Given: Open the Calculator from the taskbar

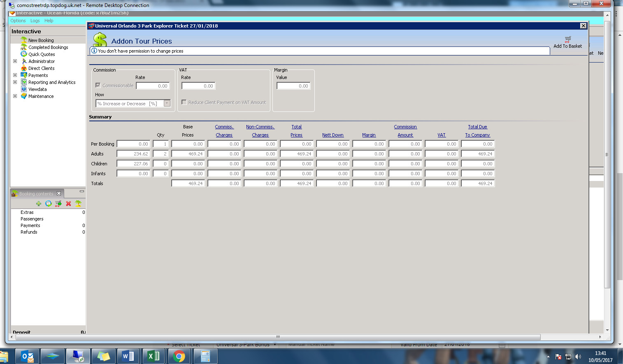Looking at the screenshot, I should point(205,356).
